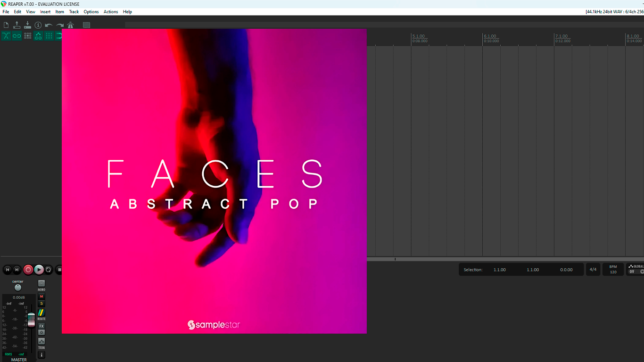Open the Track menu

74,12
